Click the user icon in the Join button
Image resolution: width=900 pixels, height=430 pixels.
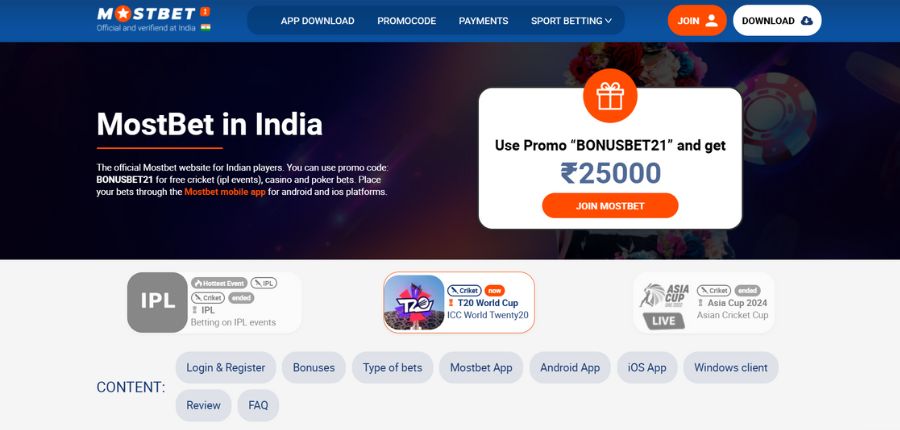(712, 21)
